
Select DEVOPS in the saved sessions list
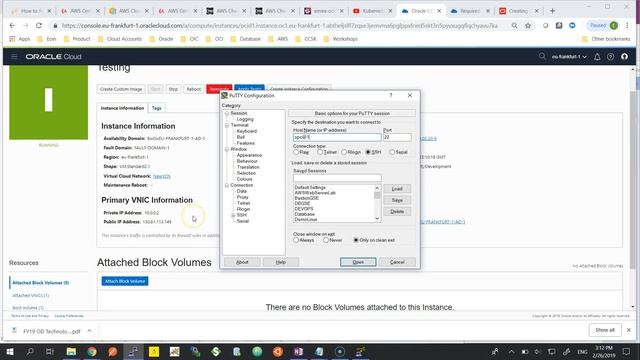(x=304, y=209)
